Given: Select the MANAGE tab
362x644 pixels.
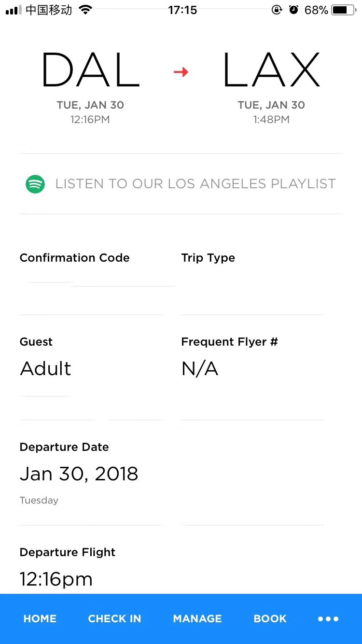Looking at the screenshot, I should 197,618.
